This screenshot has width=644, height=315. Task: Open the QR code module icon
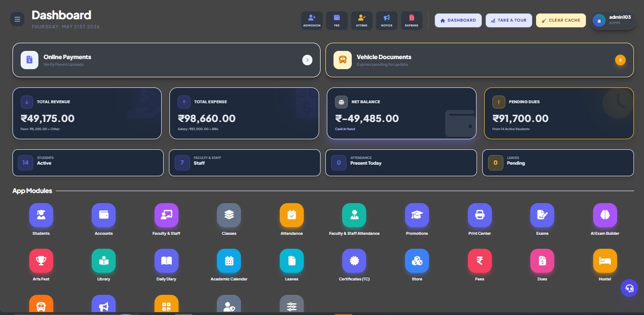(167, 304)
